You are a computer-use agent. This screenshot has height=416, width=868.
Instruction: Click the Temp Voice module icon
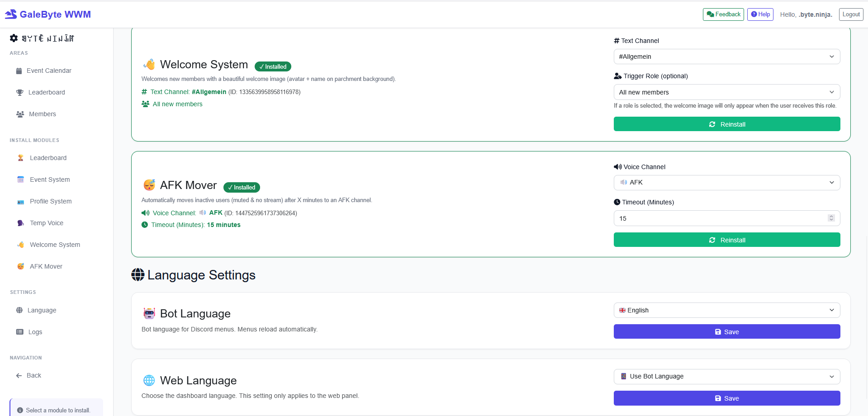pos(20,222)
